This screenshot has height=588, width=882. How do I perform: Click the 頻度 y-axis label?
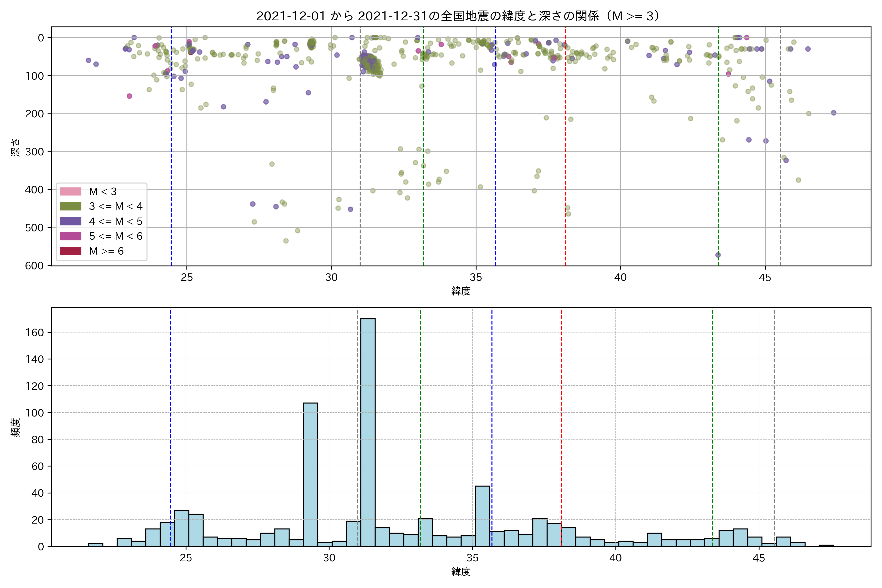(16, 428)
